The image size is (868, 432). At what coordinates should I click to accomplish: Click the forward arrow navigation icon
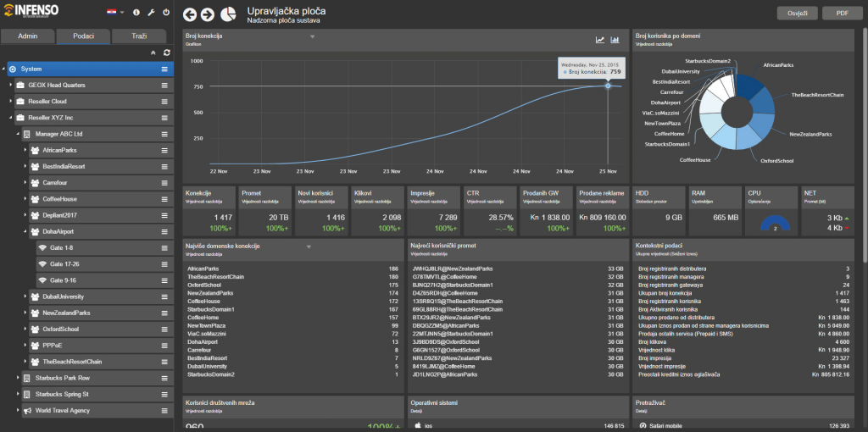pyautogui.click(x=208, y=14)
